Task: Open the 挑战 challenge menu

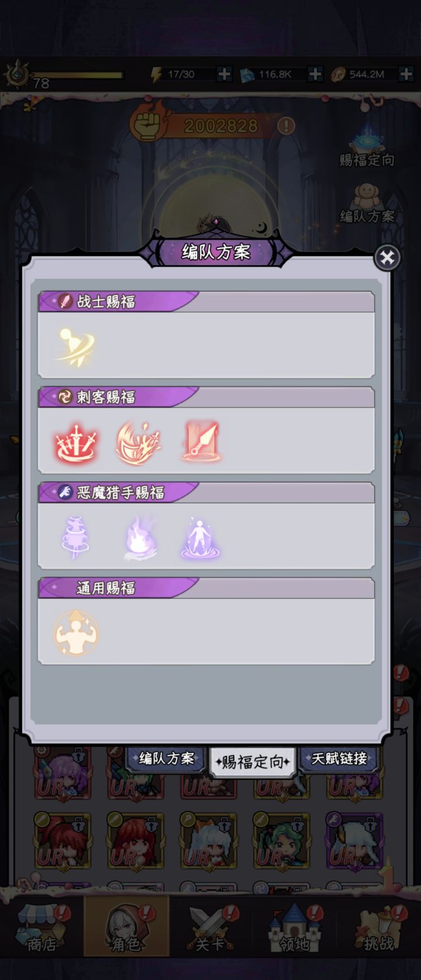Action: (379, 929)
